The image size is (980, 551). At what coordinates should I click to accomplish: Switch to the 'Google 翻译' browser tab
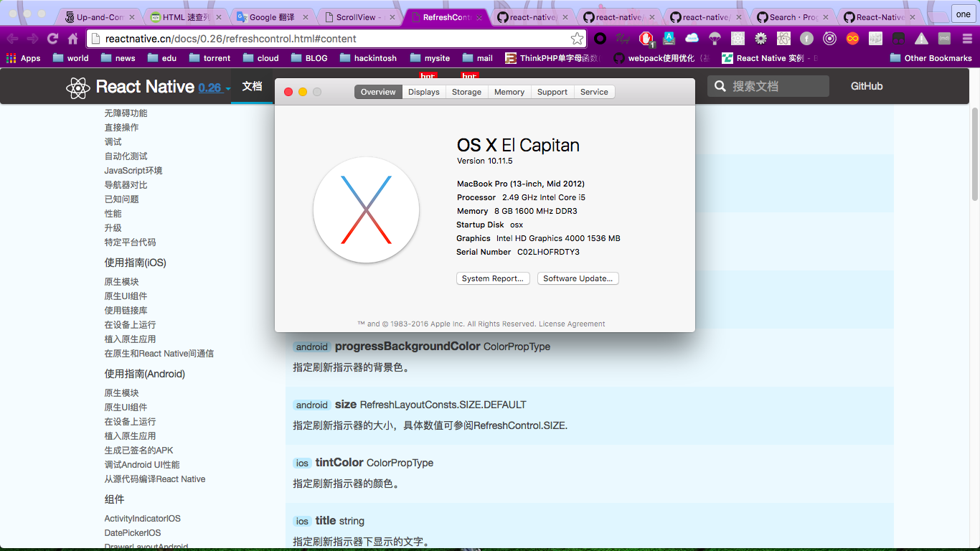[x=271, y=17]
